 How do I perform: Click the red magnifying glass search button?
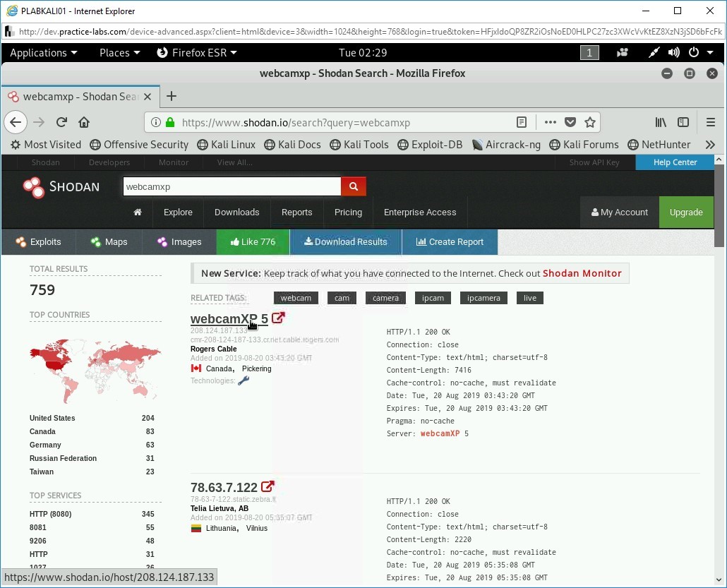click(x=353, y=186)
